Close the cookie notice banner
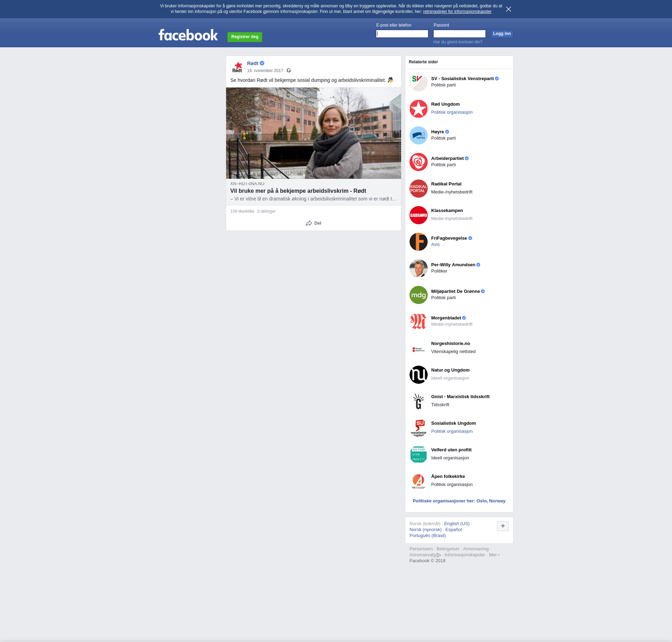This screenshot has height=642, width=672. coord(509,9)
